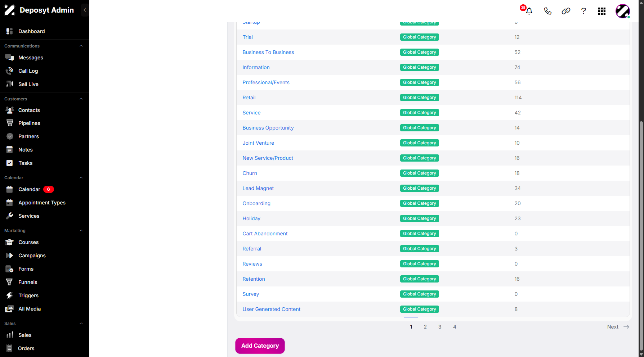Open the User Generated Content category
Image resolution: width=644 pixels, height=357 pixels.
point(272,309)
